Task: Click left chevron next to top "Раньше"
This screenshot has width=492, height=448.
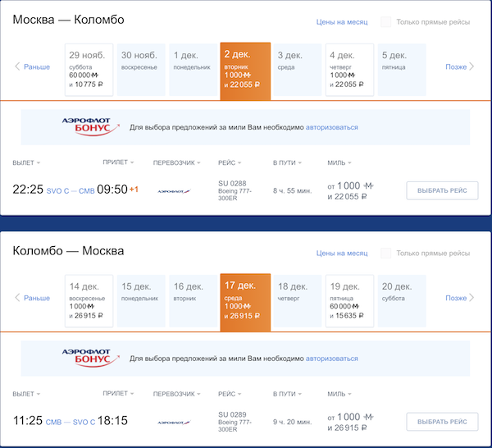Action: (17, 66)
